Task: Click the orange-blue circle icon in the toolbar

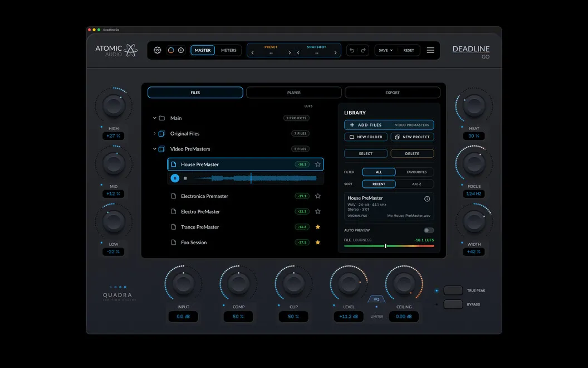Action: (x=171, y=50)
